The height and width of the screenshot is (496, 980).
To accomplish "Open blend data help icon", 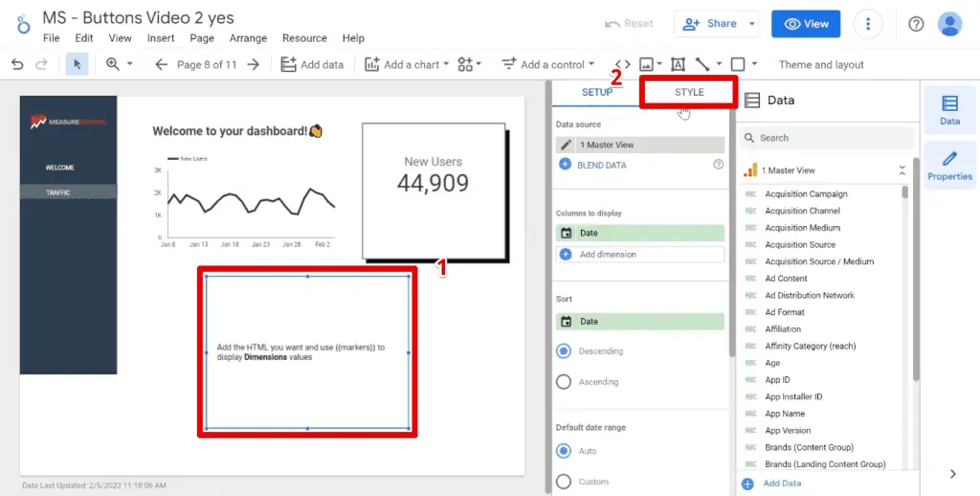I will point(718,165).
